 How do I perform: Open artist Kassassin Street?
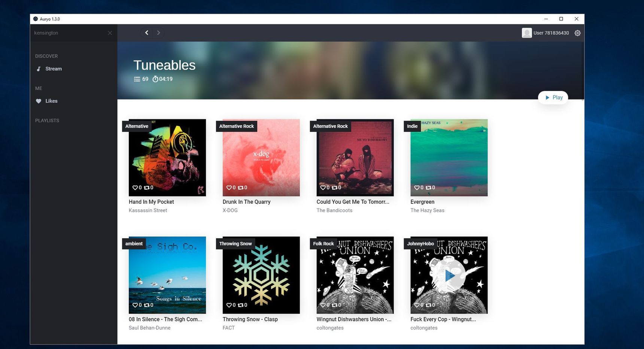(148, 210)
